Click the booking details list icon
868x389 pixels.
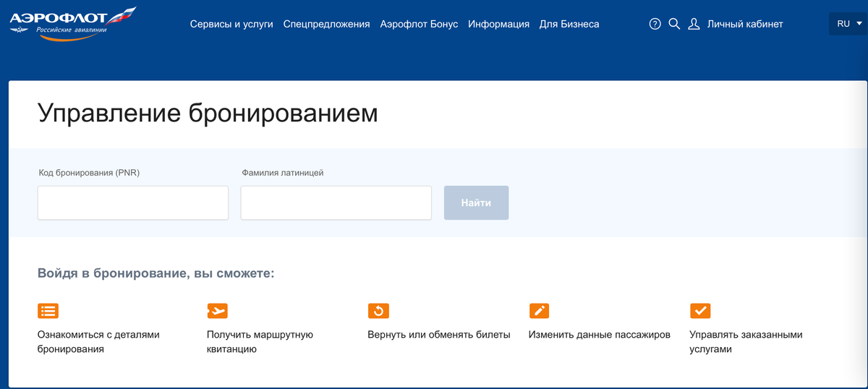click(48, 311)
